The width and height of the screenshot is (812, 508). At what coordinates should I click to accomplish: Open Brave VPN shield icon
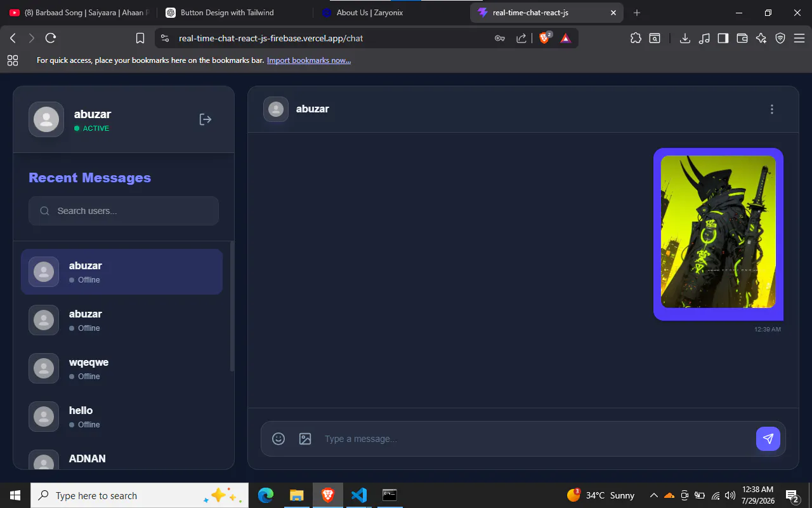click(x=780, y=38)
